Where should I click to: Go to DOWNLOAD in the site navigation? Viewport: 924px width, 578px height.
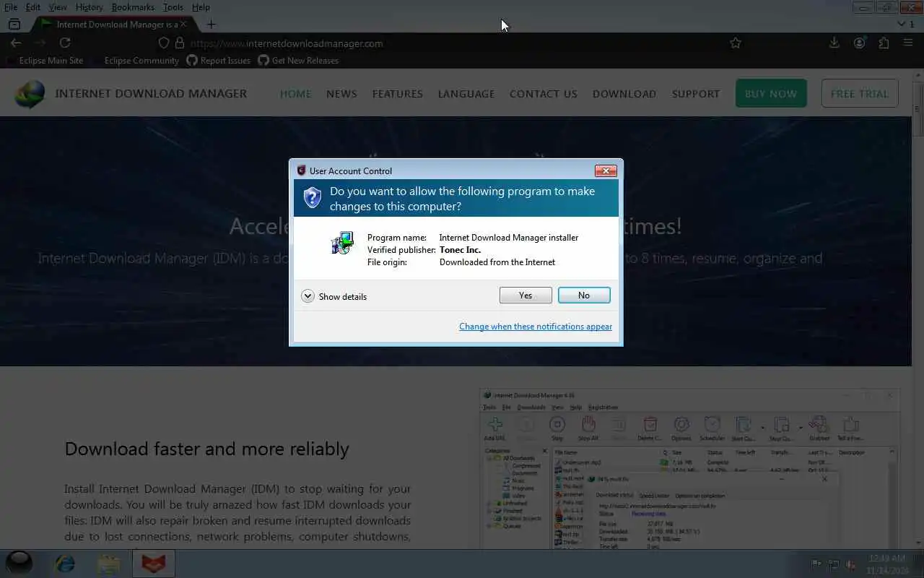[x=624, y=94]
